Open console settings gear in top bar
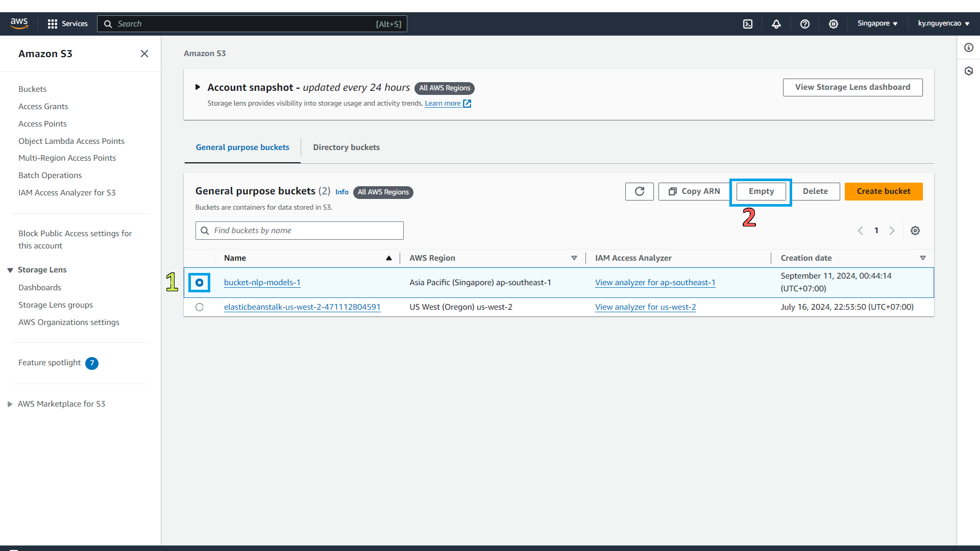Viewport: 980px width, 551px height. [x=834, y=24]
